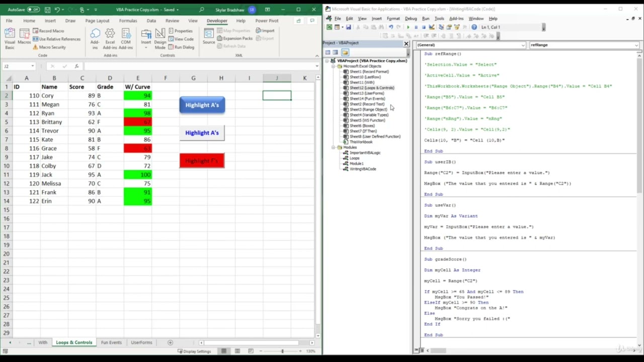Switch to Fun Events sheet tab
Viewport: 644px width, 362px height.
coord(111,342)
